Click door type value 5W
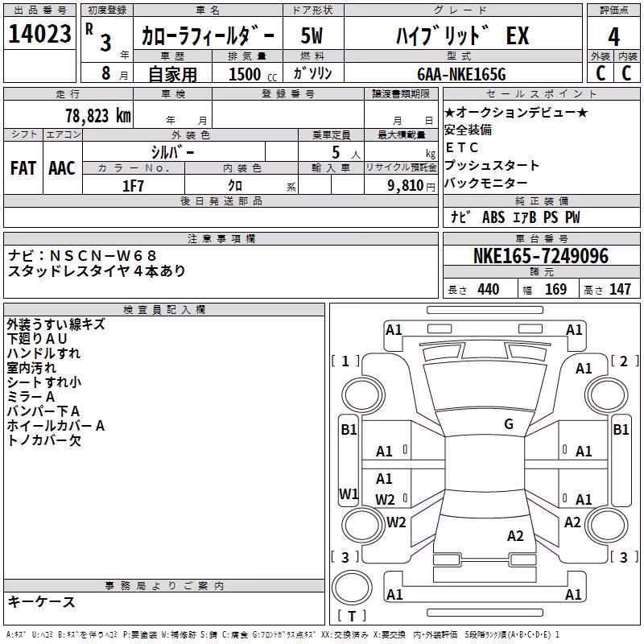Image resolution: width=644 pixels, height=644 pixels. [x=312, y=35]
